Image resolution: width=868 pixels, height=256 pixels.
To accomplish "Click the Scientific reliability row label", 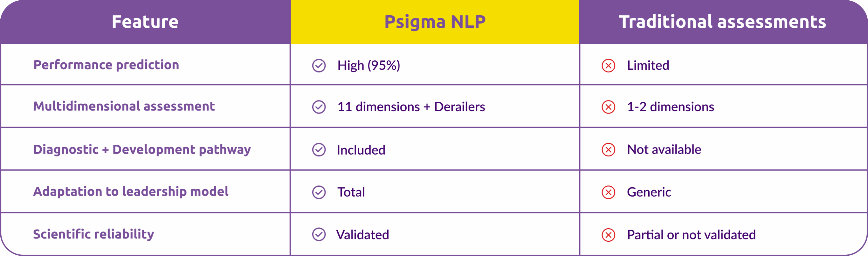I will tap(93, 234).
